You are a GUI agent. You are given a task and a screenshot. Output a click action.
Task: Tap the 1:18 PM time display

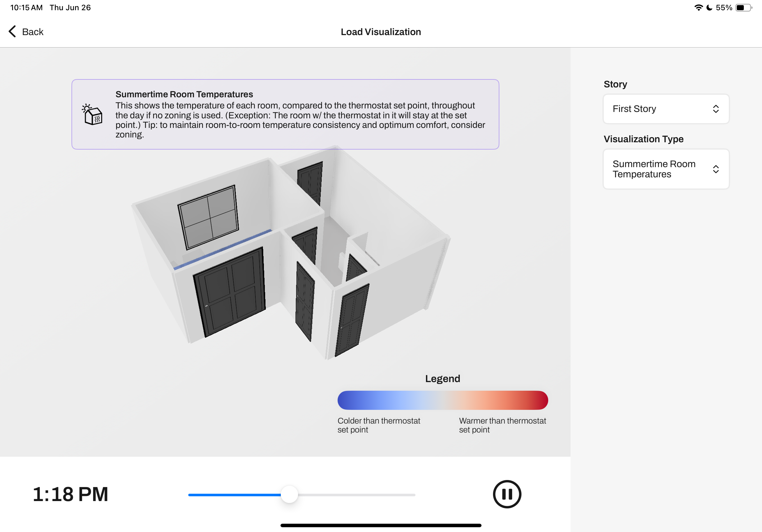[70, 494]
